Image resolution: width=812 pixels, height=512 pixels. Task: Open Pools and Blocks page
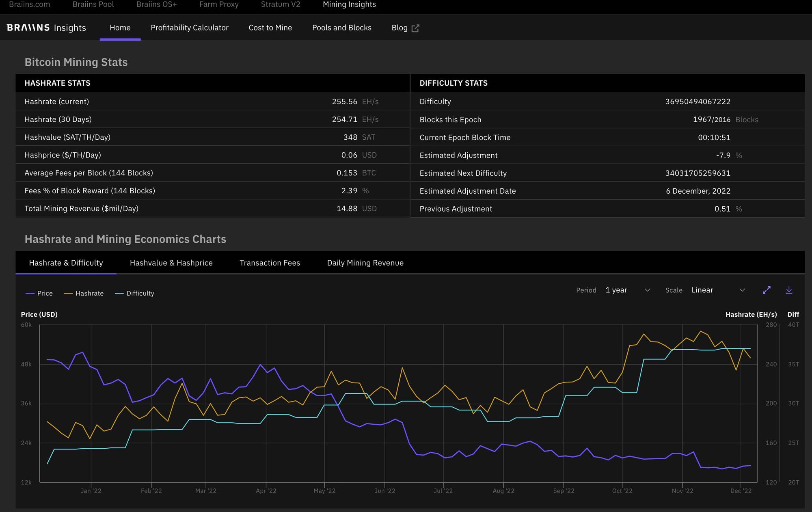point(341,28)
